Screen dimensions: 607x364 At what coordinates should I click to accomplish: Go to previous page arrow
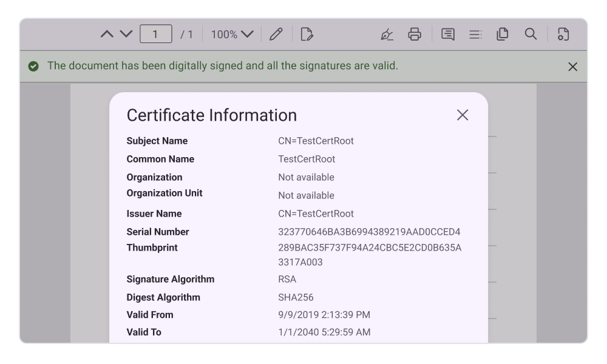click(x=107, y=35)
